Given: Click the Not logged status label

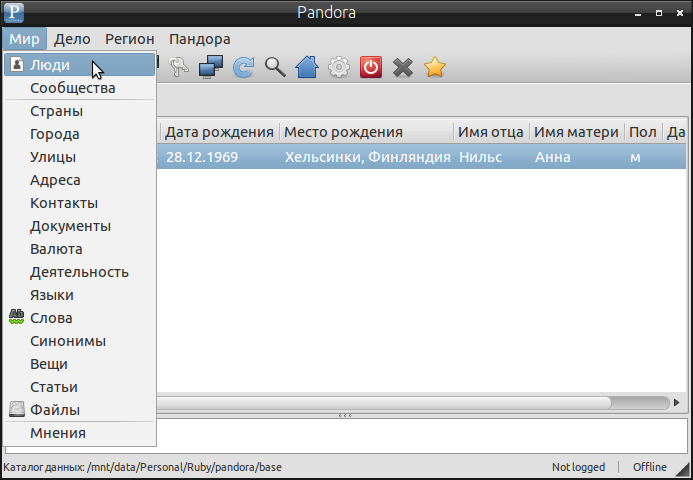Looking at the screenshot, I should click(x=578, y=467).
